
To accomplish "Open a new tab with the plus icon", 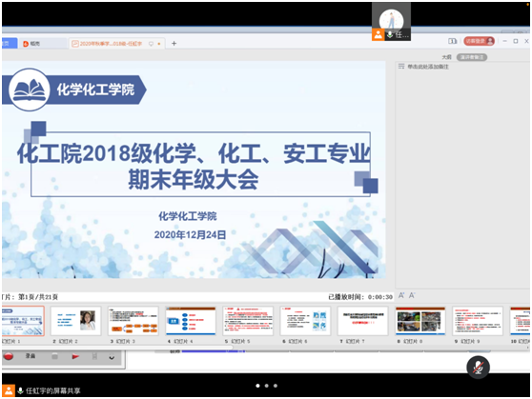I will pos(174,44).
